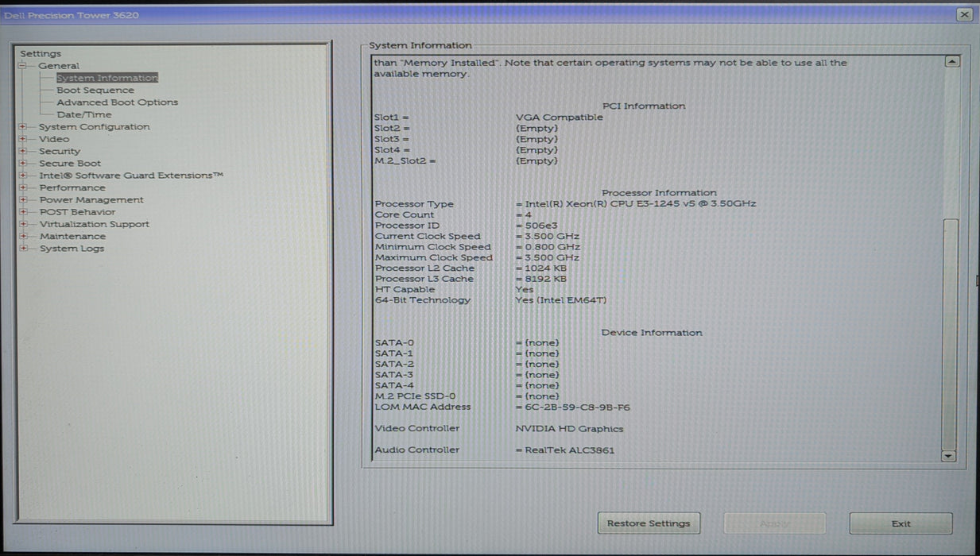Click the Processor Information heading

(659, 193)
